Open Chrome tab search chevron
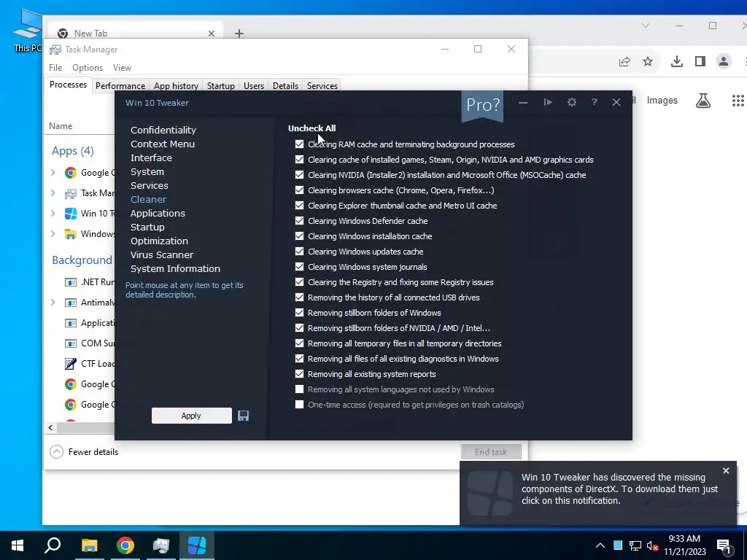Screen dimensions: 747x560 (646, 26)
